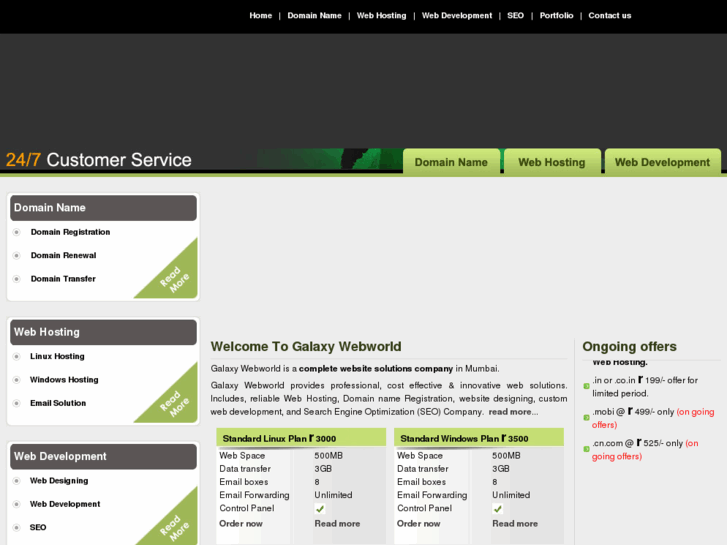The width and height of the screenshot is (727, 545).
Task: Select the green Domain Name tab
Action: point(451,162)
